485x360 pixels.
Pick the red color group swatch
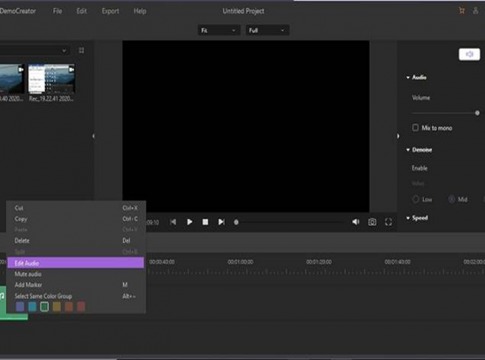coord(81,307)
